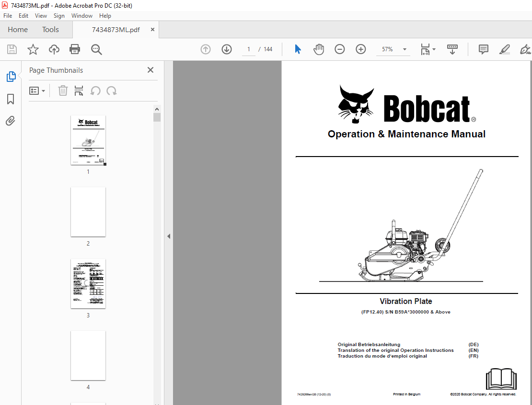532x405 pixels.
Task: Open Attachments paperclip icon
Action: [11, 121]
